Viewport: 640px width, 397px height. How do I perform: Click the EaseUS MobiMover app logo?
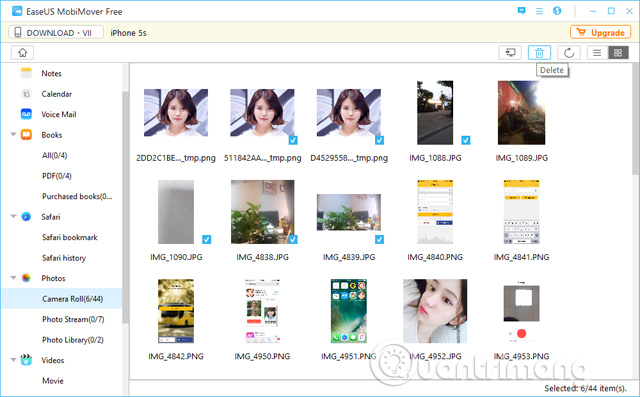click(17, 11)
